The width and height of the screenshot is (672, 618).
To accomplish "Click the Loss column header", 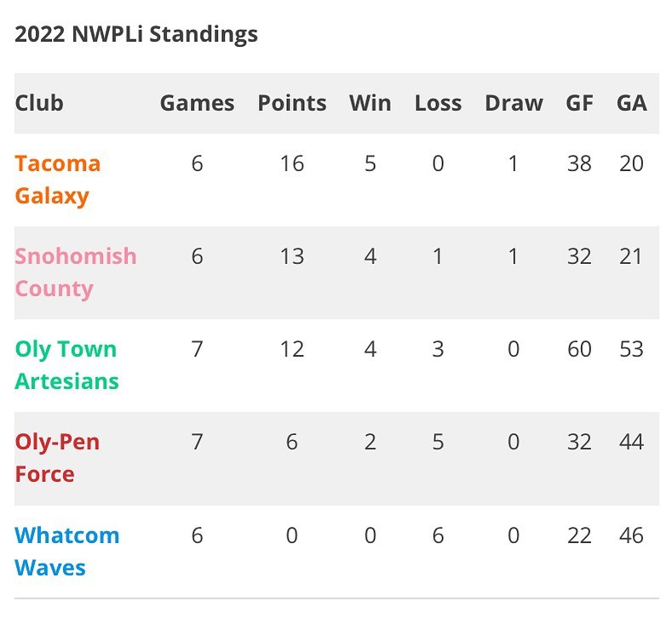I will (x=438, y=103).
